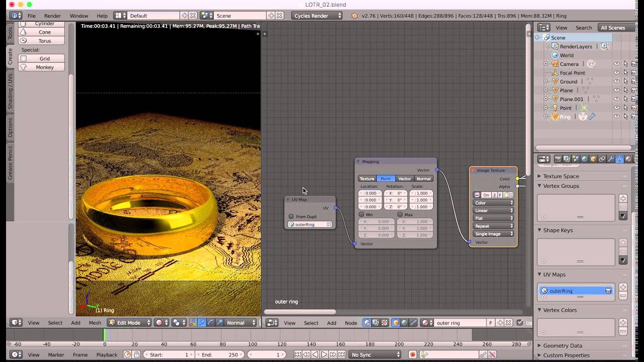Open the Object Data mesh properties tab
The width and height of the screenshot is (644, 362).
[619, 159]
